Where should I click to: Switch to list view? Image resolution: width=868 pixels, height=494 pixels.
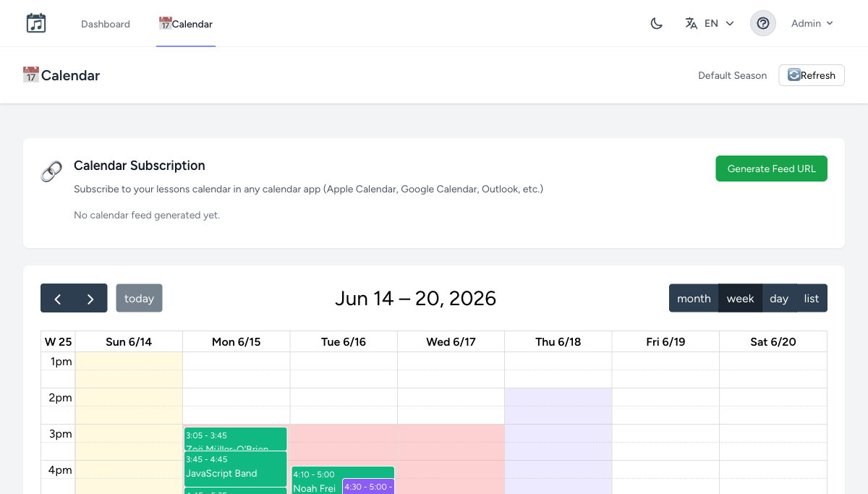pyautogui.click(x=812, y=298)
